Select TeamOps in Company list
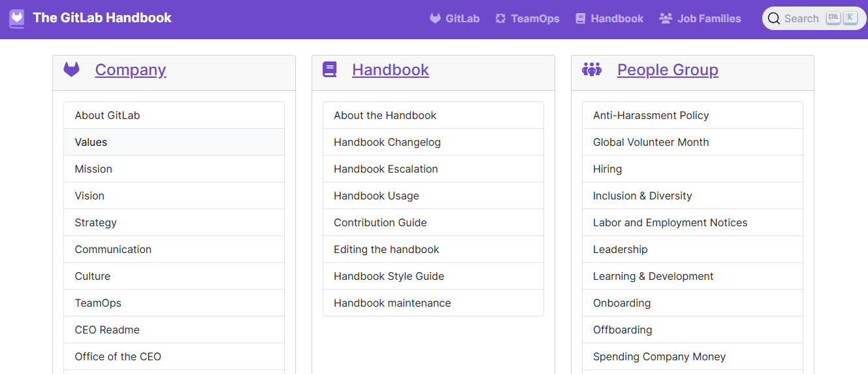The image size is (868, 374). click(174, 303)
